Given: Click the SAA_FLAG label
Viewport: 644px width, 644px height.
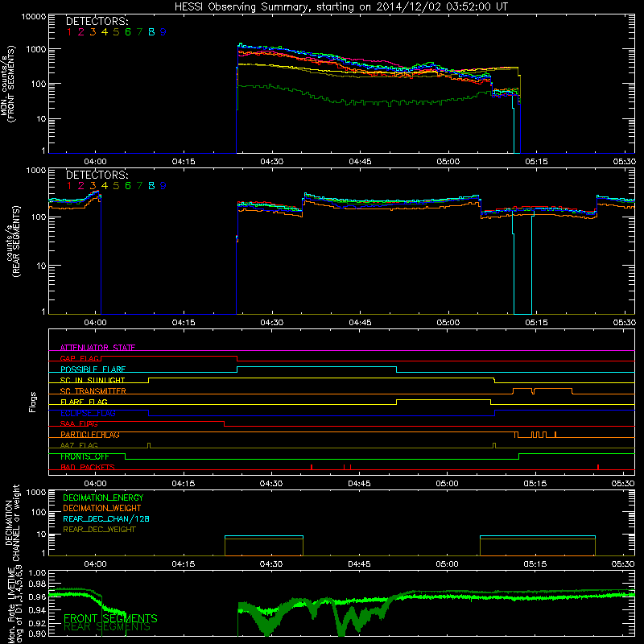Looking at the screenshot, I should (79, 424).
